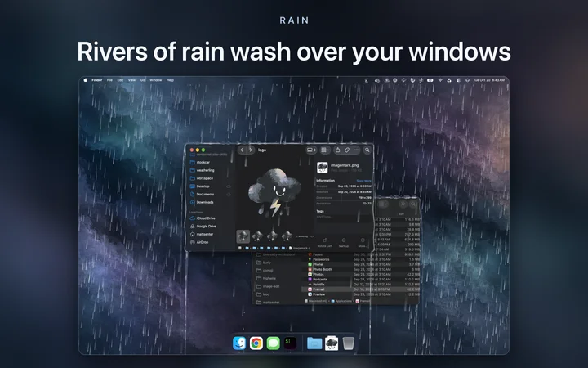The height and width of the screenshot is (368, 588).
Task: Open the view mode switcher in logo window
Action: pyautogui.click(x=311, y=150)
